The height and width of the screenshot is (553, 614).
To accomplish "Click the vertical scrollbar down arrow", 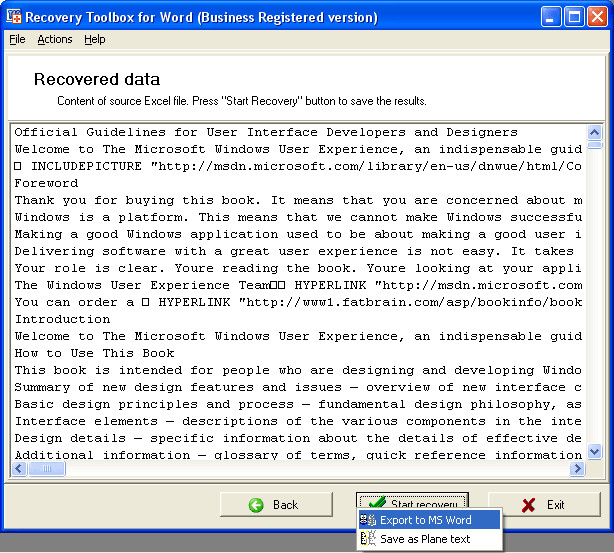I will pyautogui.click(x=594, y=451).
